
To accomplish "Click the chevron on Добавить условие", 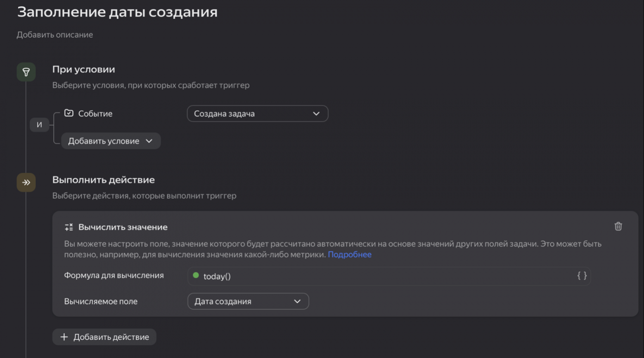I will 150,141.
